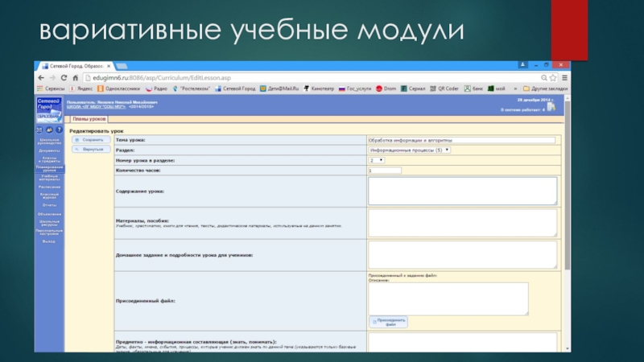The image size is (644, 362).
Task: Open the browser home page icon
Action: 75,77
